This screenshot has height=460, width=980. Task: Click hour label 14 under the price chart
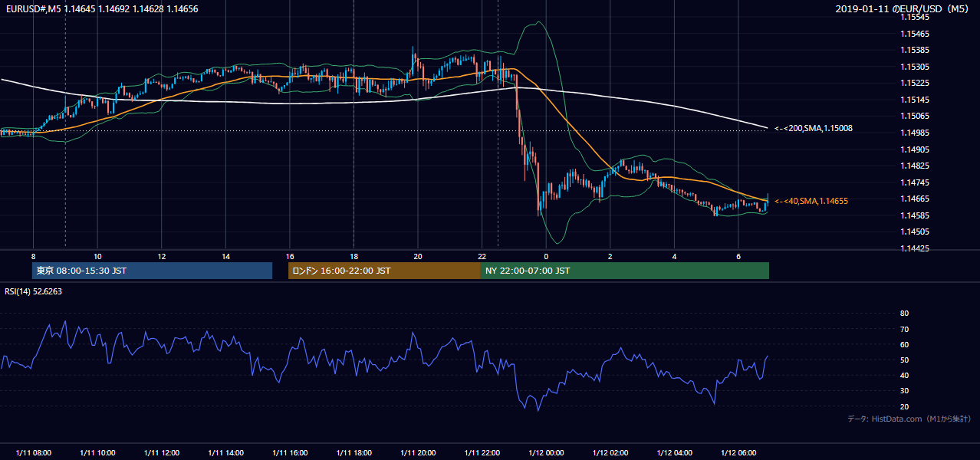click(225, 256)
